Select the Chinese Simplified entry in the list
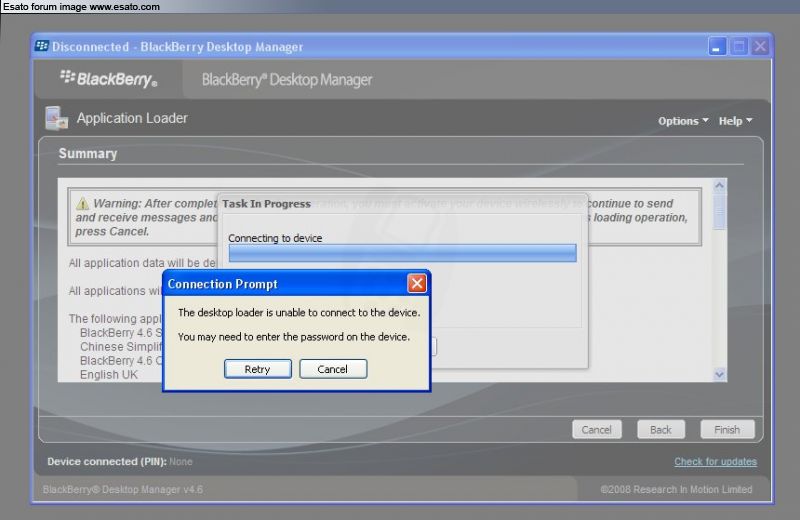 tap(121, 346)
